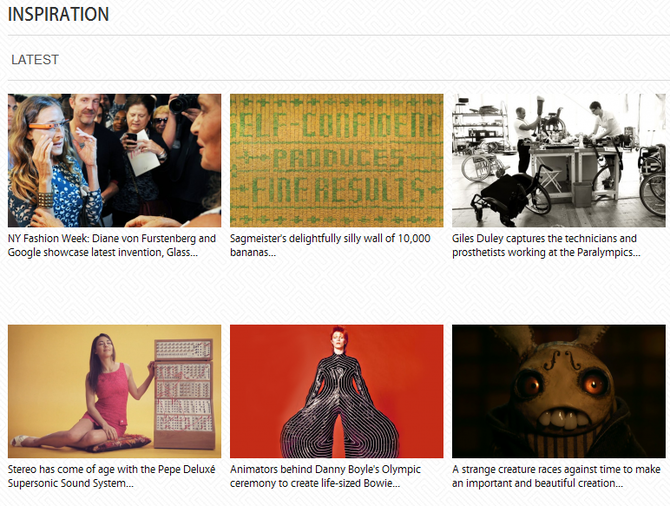Click the creature's glowing orange eye
670x506 pixels.
point(594,383)
